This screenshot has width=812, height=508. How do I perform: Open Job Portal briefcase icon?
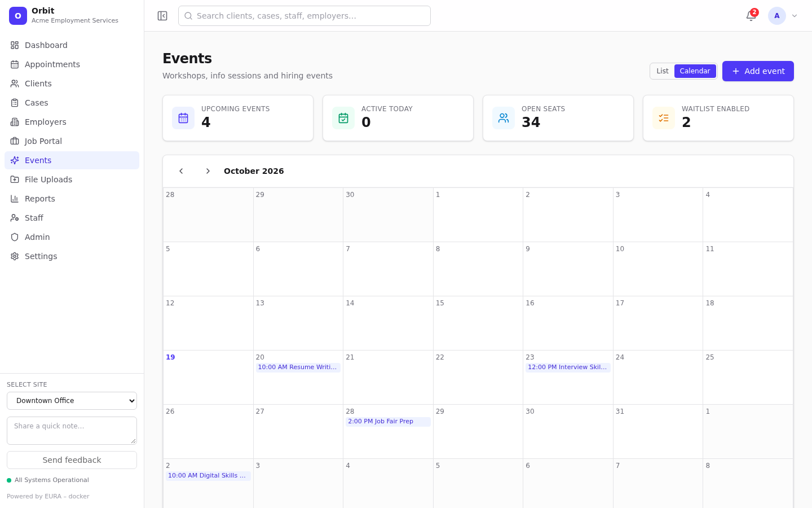(x=15, y=141)
